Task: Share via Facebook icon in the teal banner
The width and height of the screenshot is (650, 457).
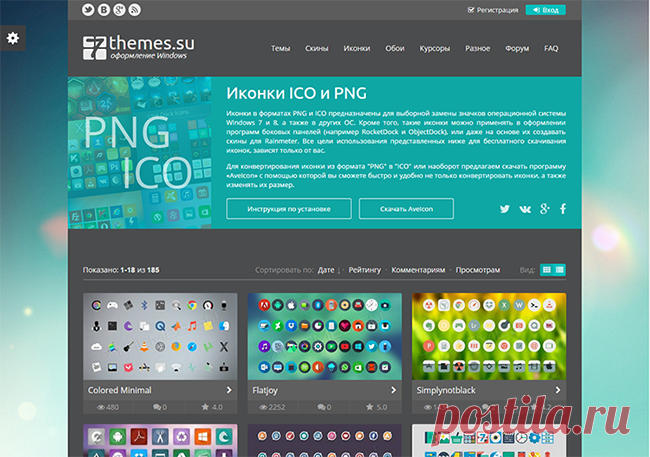Action: (563, 209)
